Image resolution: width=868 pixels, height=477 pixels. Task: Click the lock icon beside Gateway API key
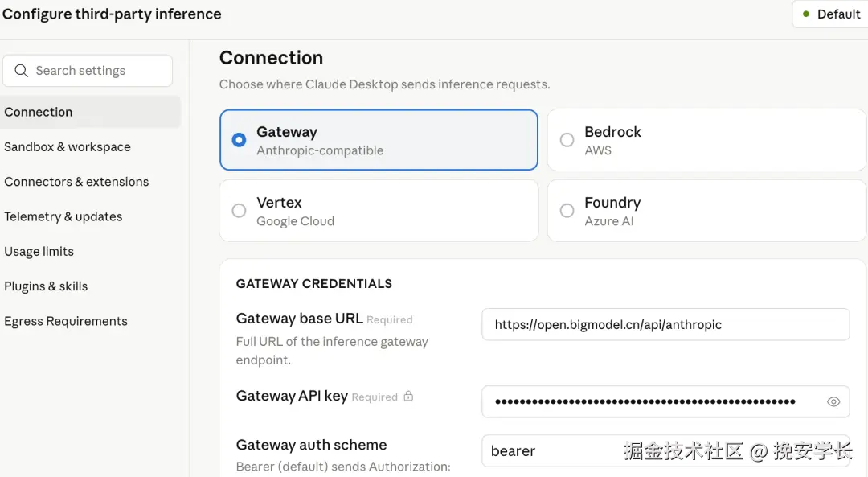[x=408, y=396]
